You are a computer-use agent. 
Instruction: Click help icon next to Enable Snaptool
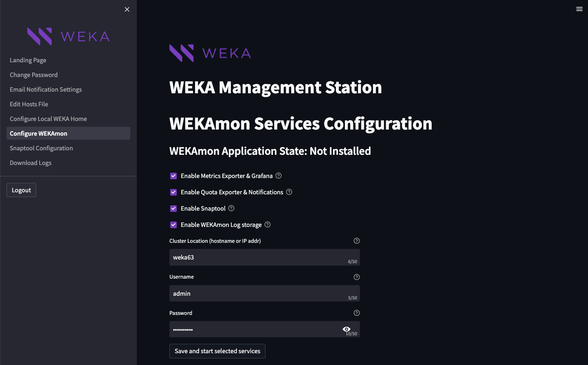point(231,209)
